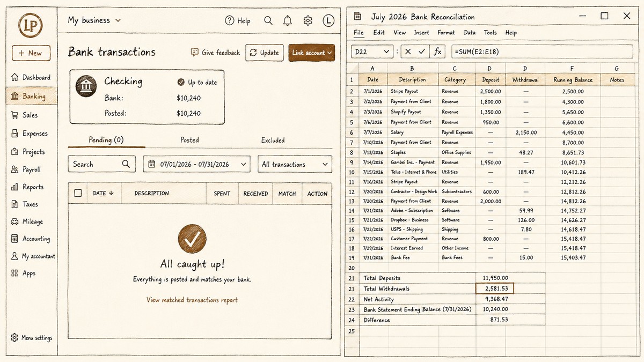Open the All transactions filter dropdown
This screenshot has height=362, width=644.
coord(295,164)
